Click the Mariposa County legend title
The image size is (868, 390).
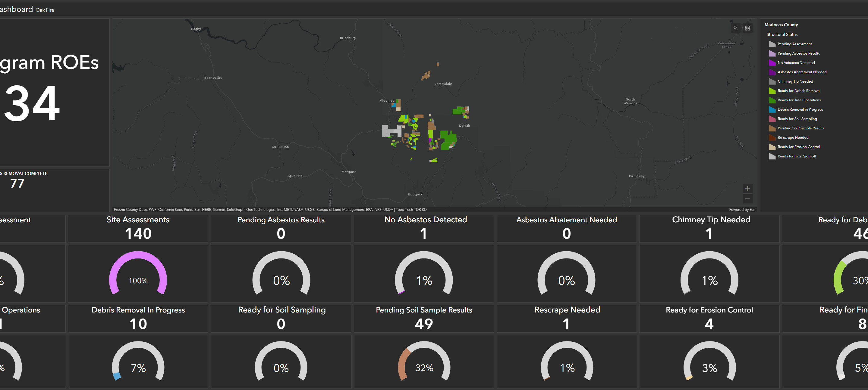[x=781, y=25]
